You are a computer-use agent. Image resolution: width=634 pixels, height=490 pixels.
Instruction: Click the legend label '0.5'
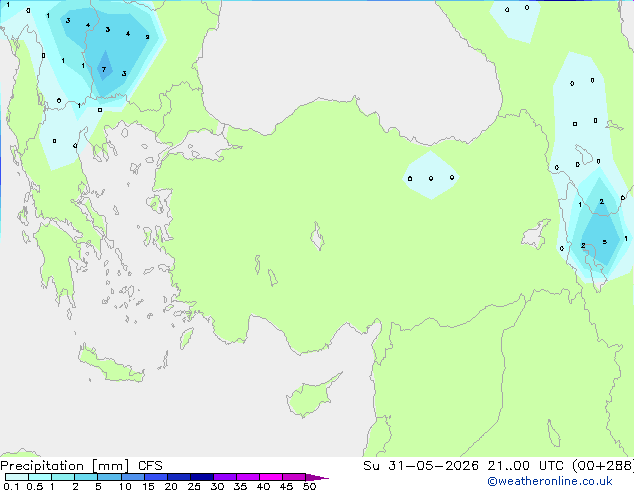tap(35, 486)
